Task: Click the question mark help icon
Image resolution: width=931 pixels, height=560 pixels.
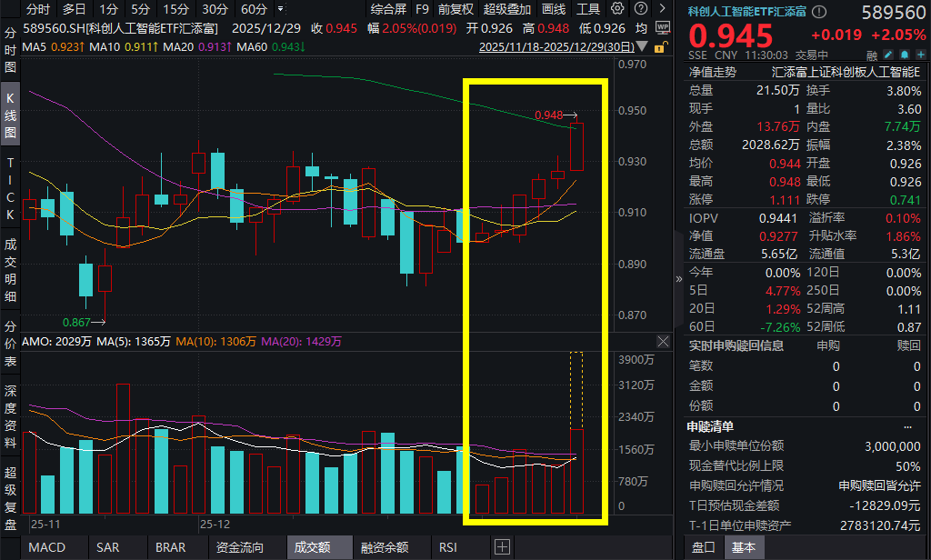Action: [641, 9]
